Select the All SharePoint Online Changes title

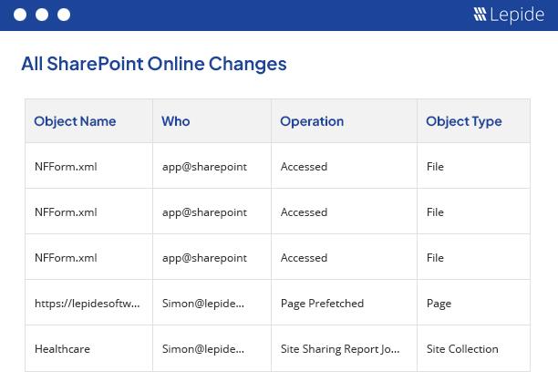tap(154, 64)
